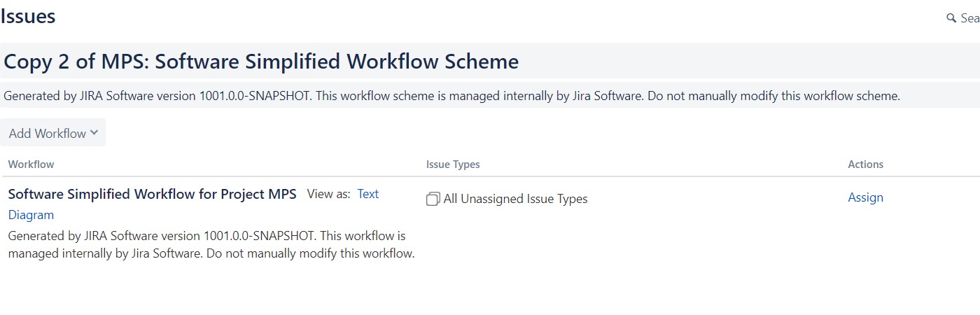980x315 pixels.
Task: Click the View as: label
Action: (329, 194)
